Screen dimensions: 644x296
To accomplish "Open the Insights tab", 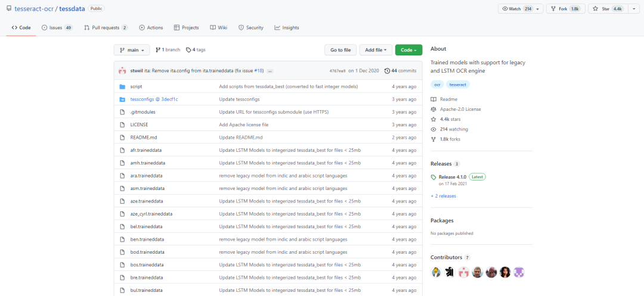I will [287, 27].
